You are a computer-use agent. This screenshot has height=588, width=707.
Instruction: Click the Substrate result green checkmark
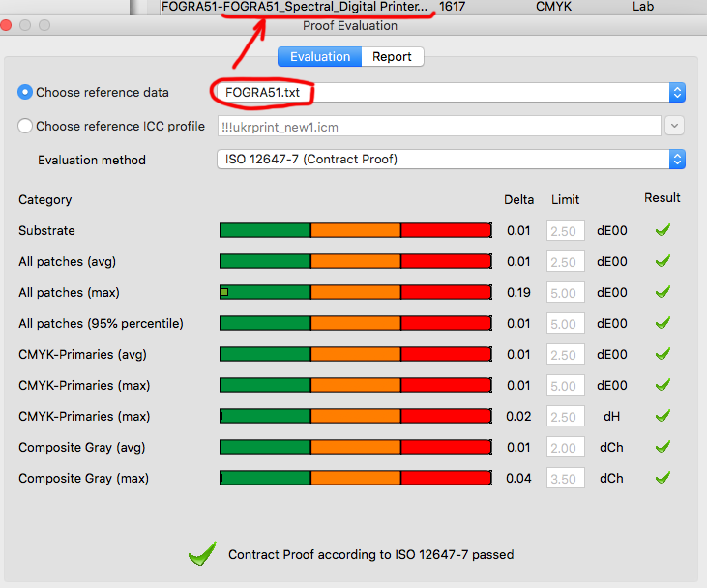tap(663, 230)
